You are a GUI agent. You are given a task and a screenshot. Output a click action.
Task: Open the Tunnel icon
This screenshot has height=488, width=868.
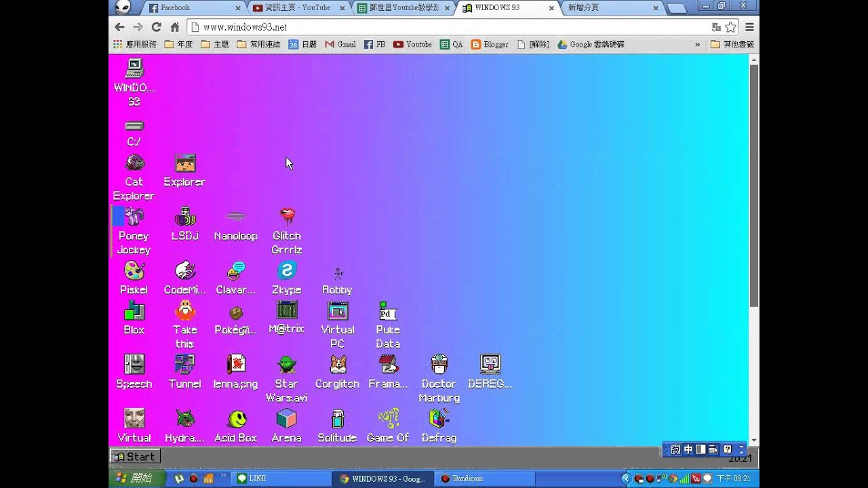(x=184, y=365)
